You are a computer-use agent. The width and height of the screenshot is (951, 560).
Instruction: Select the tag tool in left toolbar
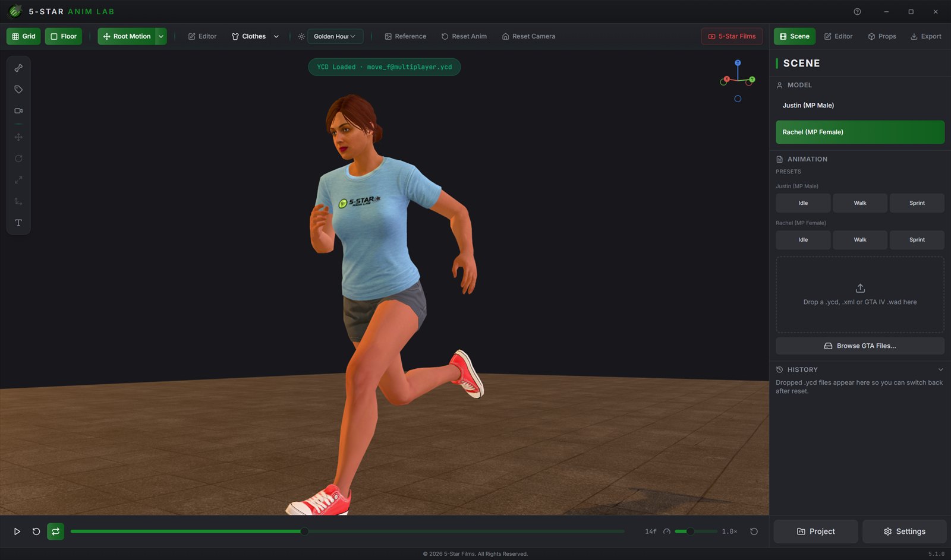(x=18, y=90)
